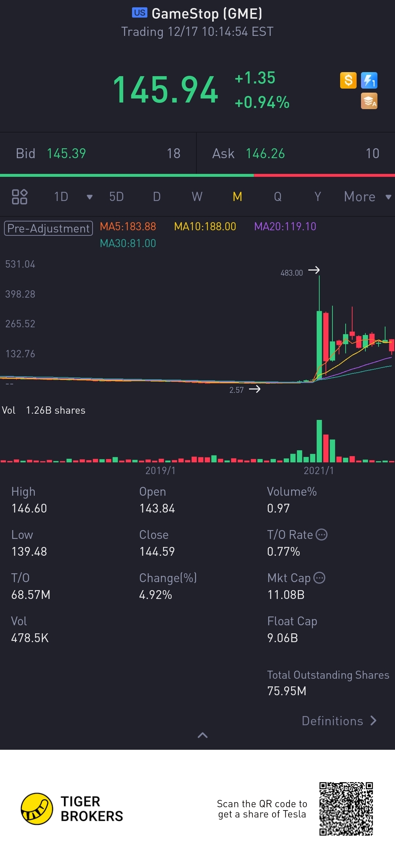This screenshot has width=395, height=868.
Task: Tap the MA10:188.00 indicator label
Action: click(205, 227)
